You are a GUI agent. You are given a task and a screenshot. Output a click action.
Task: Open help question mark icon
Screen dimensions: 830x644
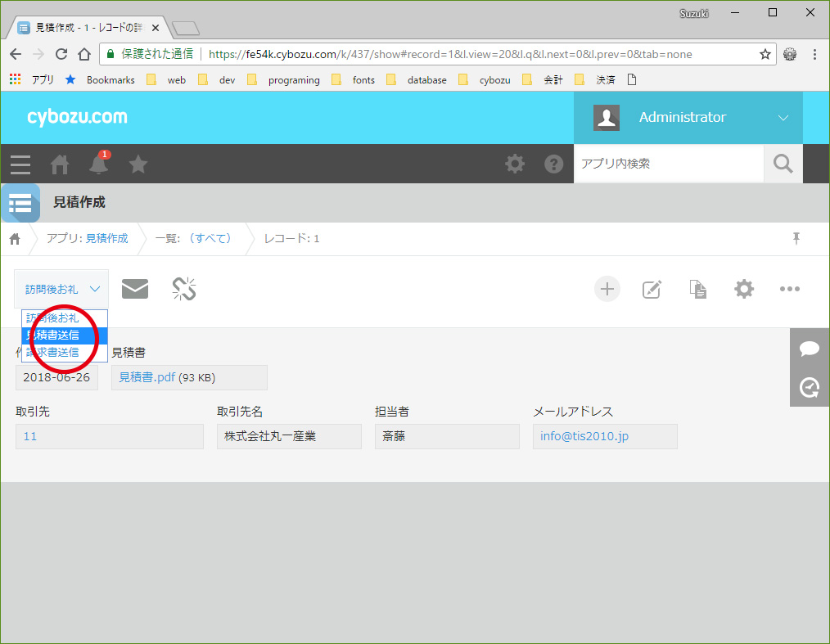click(553, 164)
